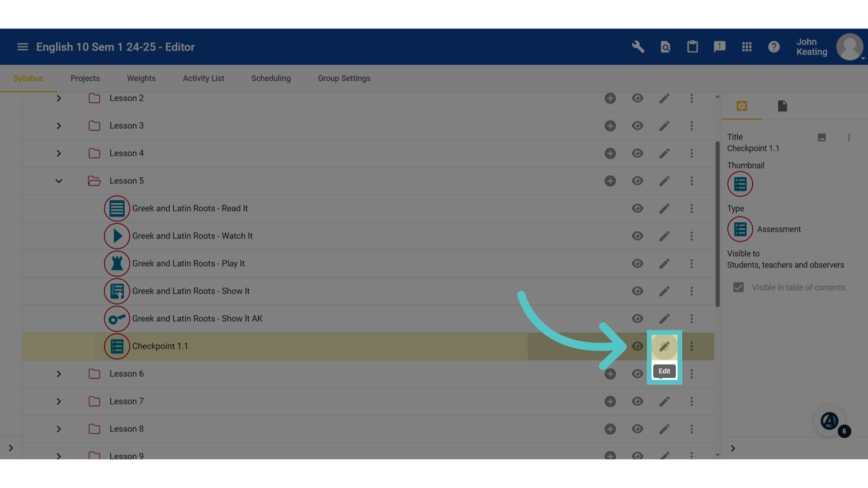This screenshot has width=868, height=488.
Task: Open the Activity List tab
Action: (x=203, y=79)
